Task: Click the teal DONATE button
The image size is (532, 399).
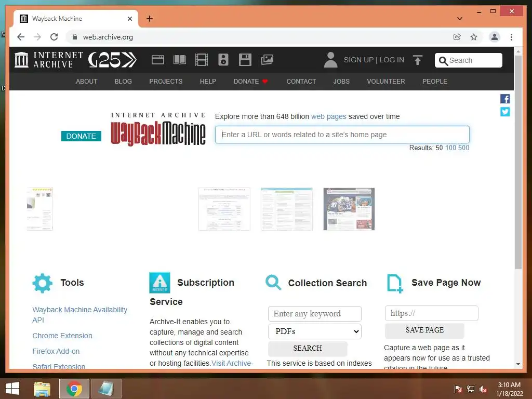Action: point(81,136)
